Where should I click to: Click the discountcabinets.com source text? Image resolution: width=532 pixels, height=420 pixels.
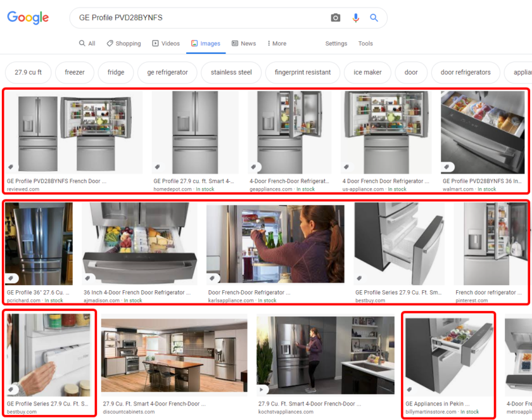[129, 412]
